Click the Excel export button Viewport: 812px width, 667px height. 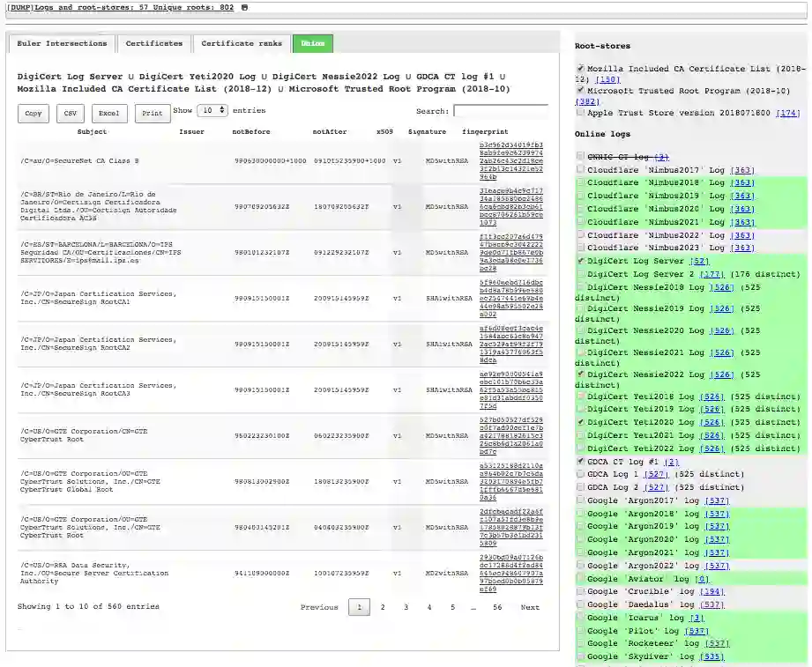click(109, 114)
